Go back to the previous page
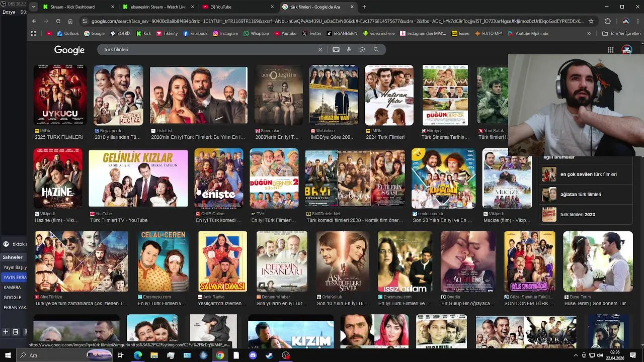The image size is (644, 362). [34, 21]
